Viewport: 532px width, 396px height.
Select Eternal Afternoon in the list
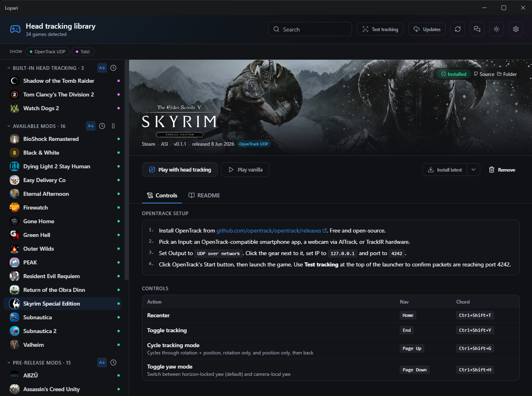[x=62, y=194]
